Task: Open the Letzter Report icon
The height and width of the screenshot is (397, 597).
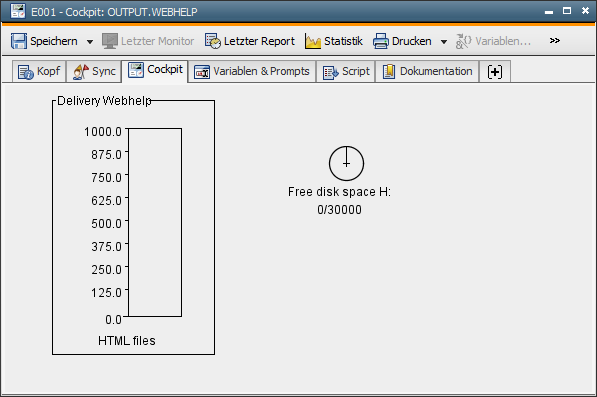Action: click(212, 41)
